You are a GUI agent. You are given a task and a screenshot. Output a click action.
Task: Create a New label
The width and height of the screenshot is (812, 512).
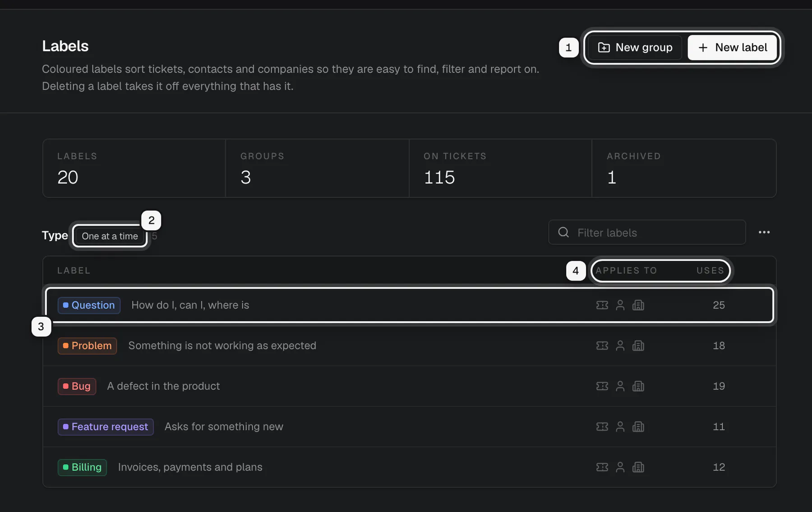coord(732,47)
